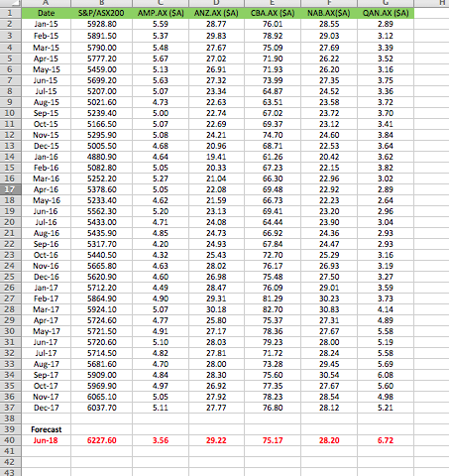The image size is (449, 476).
Task: Select cell with value 82.70
Action: pos(273,309)
